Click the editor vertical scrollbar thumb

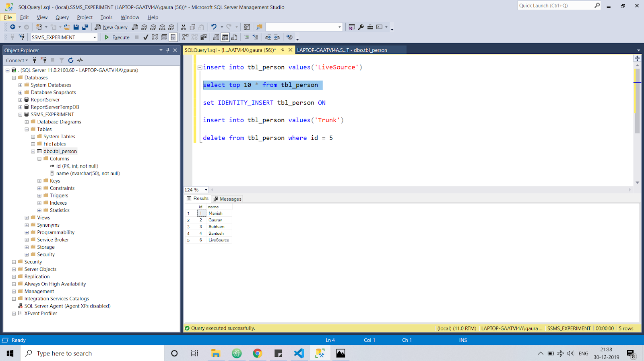tap(637, 101)
